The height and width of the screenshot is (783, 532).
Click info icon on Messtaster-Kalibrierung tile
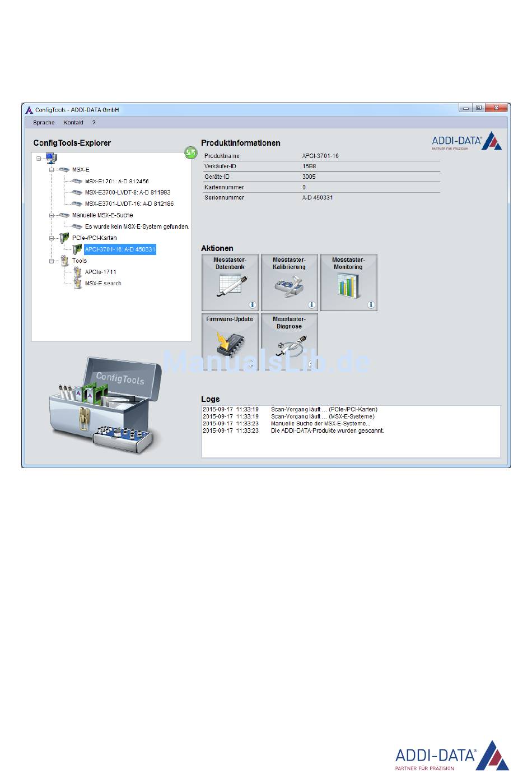pos(311,305)
